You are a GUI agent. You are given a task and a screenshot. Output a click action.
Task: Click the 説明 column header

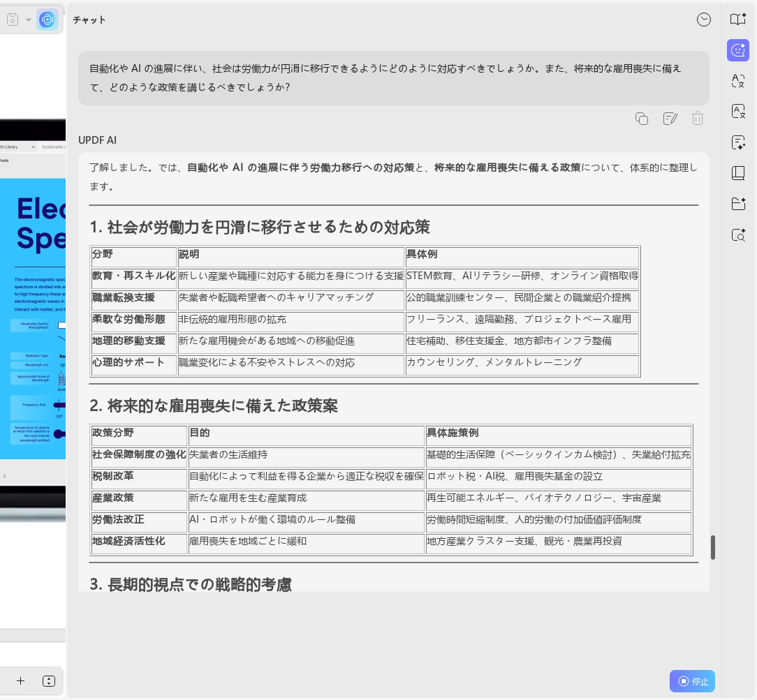[291, 255]
